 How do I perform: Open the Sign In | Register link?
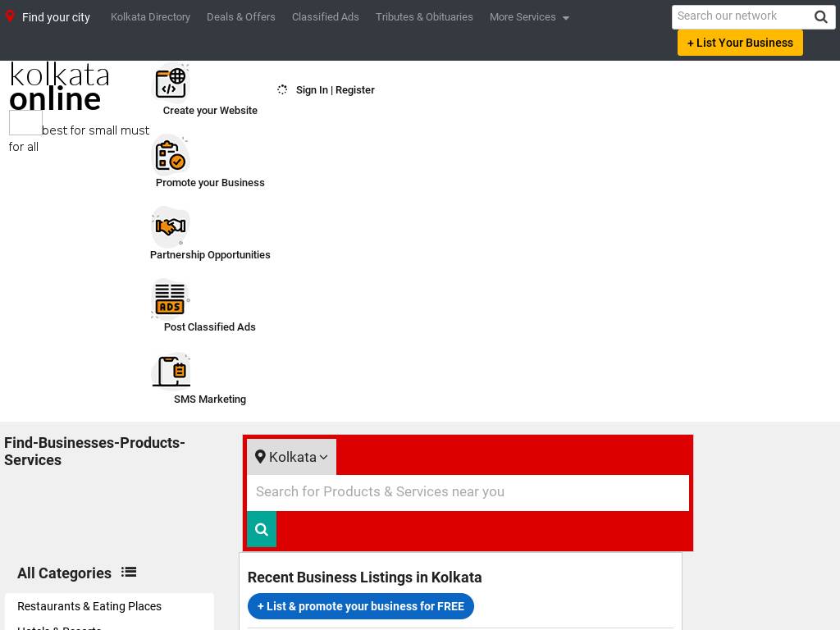(335, 90)
